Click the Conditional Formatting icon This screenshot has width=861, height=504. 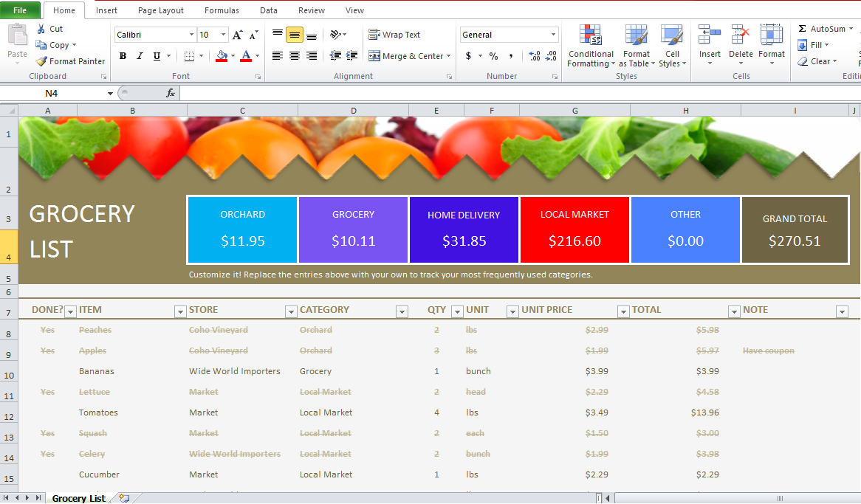pos(591,35)
